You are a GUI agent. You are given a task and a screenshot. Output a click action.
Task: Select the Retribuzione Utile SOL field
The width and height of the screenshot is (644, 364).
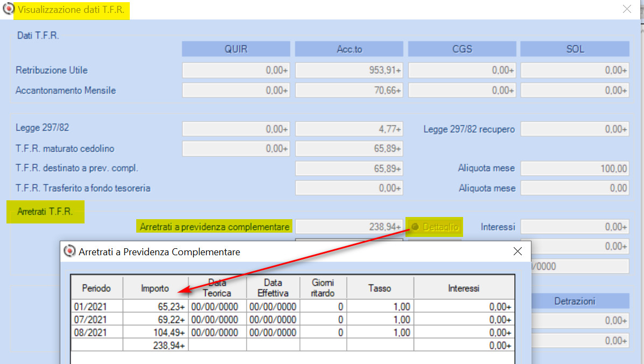click(575, 70)
